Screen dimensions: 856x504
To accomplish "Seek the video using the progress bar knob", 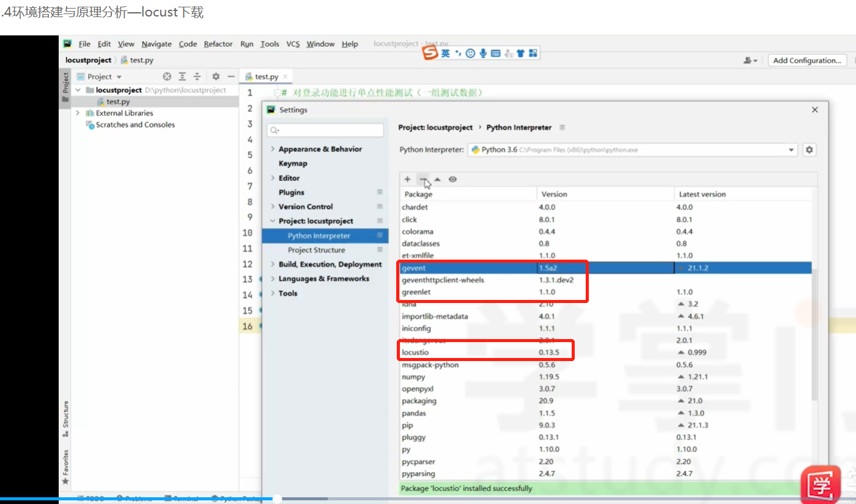I will (277, 499).
